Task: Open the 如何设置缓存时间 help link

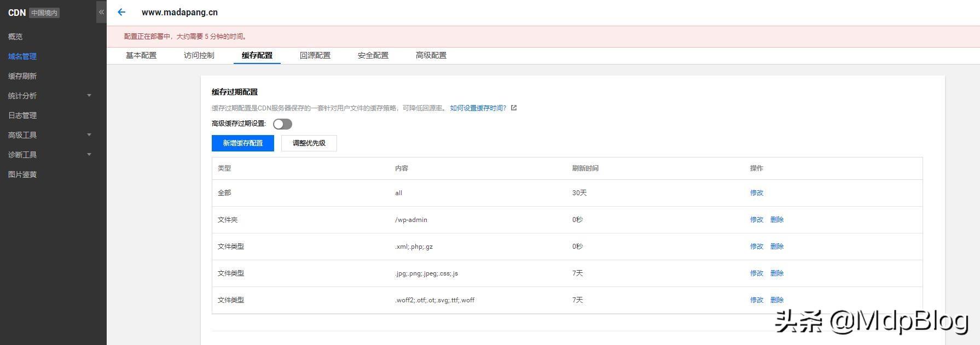Action: pos(478,108)
